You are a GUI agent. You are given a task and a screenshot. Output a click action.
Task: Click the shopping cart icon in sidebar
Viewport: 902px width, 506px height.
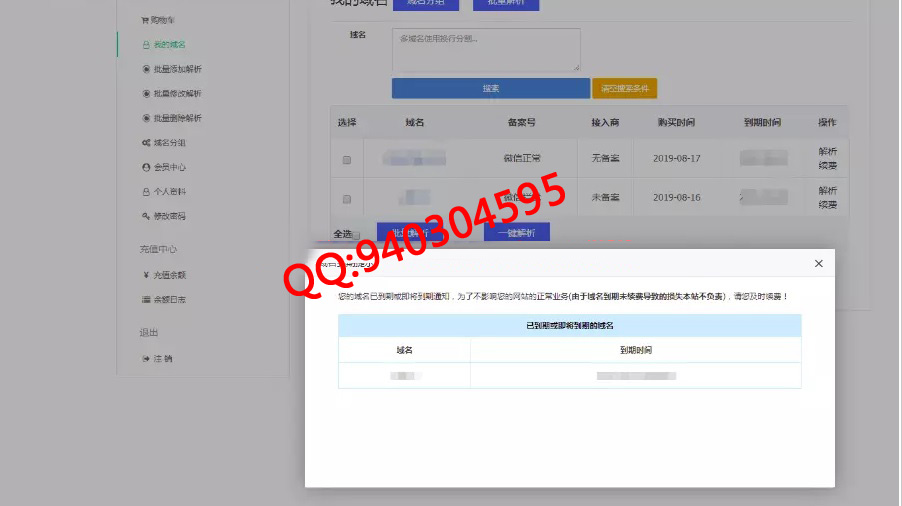145,20
